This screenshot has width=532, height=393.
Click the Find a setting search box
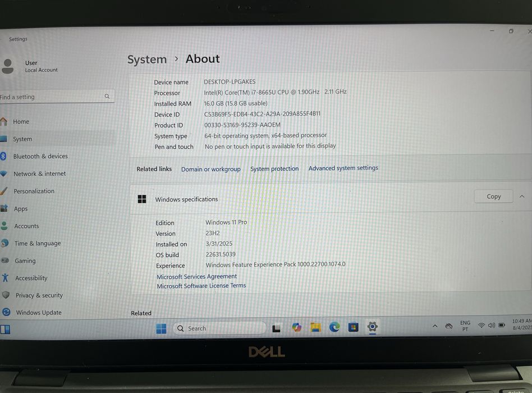click(56, 97)
